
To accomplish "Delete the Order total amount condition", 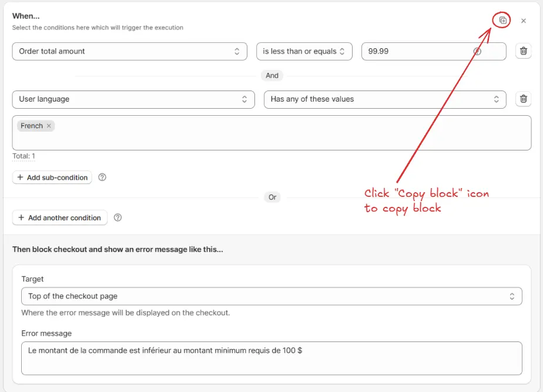I will [524, 51].
